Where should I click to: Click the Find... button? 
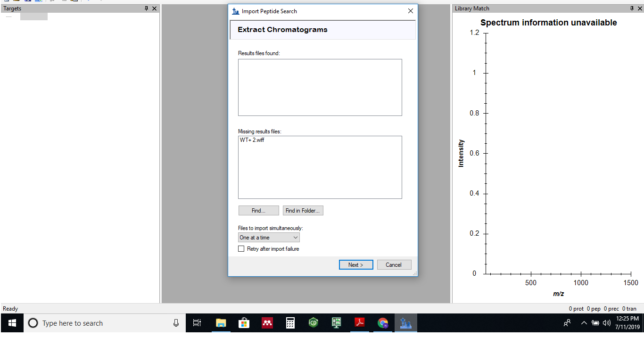[x=258, y=211]
